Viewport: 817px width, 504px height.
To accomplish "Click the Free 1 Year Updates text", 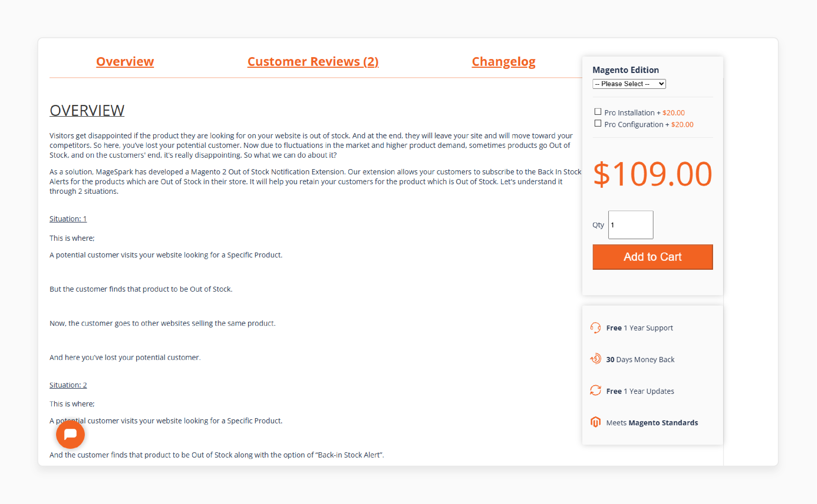I will [x=640, y=391].
